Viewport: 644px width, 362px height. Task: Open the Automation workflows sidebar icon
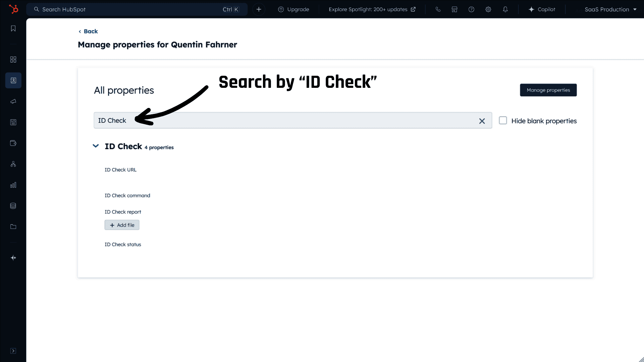[x=13, y=164]
